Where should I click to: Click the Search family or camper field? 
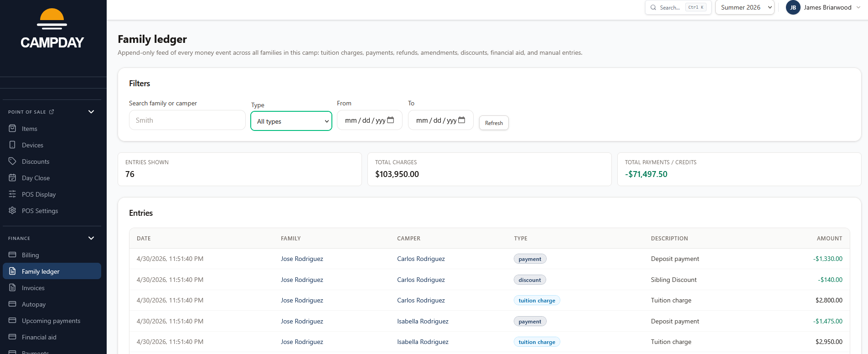point(187,120)
